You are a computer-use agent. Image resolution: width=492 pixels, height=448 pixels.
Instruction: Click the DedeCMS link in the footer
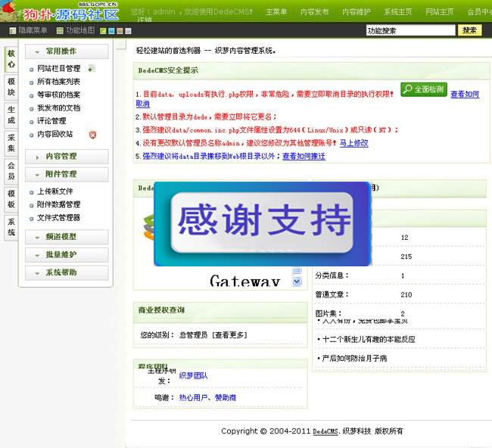pos(325,431)
